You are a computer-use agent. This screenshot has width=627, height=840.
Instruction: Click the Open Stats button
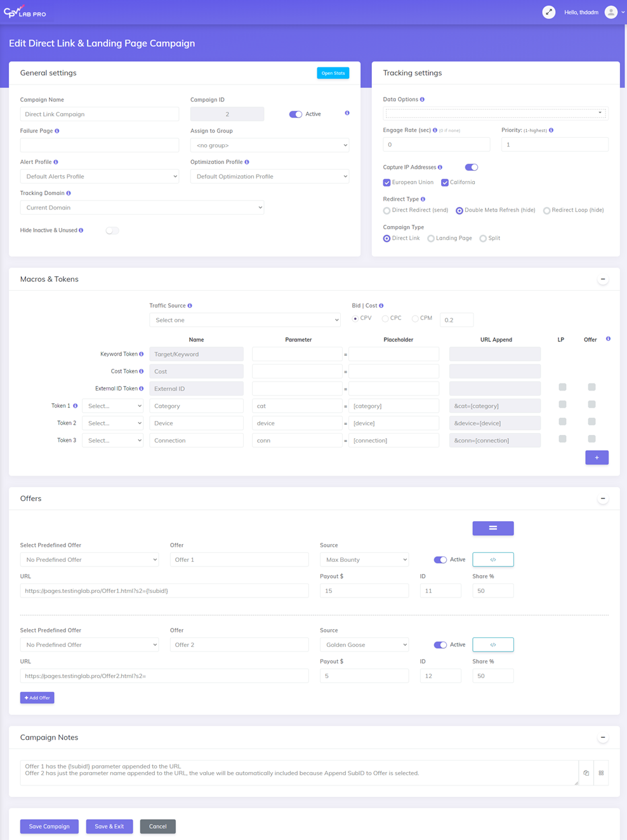(333, 73)
